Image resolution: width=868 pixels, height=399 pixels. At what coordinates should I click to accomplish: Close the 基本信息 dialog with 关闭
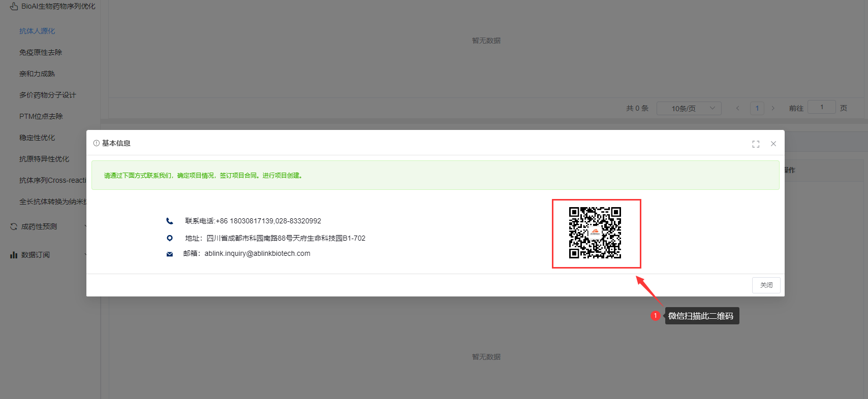766,285
